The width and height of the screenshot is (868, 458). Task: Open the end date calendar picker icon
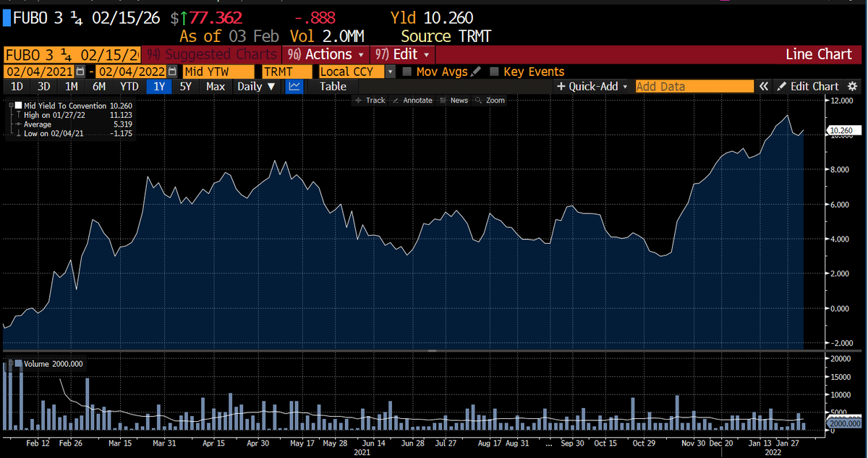coord(172,72)
